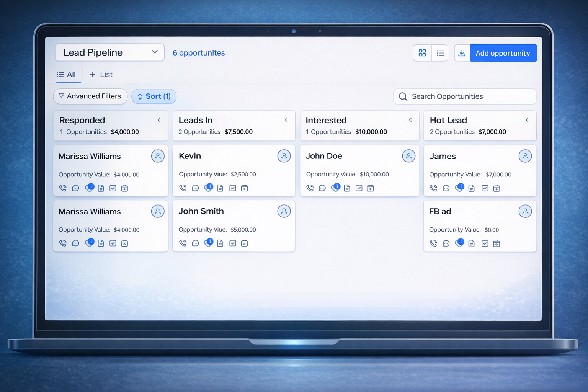This screenshot has width=588, height=392.
Task: Click the task checkbox icon on FB ad card
Action: click(485, 243)
